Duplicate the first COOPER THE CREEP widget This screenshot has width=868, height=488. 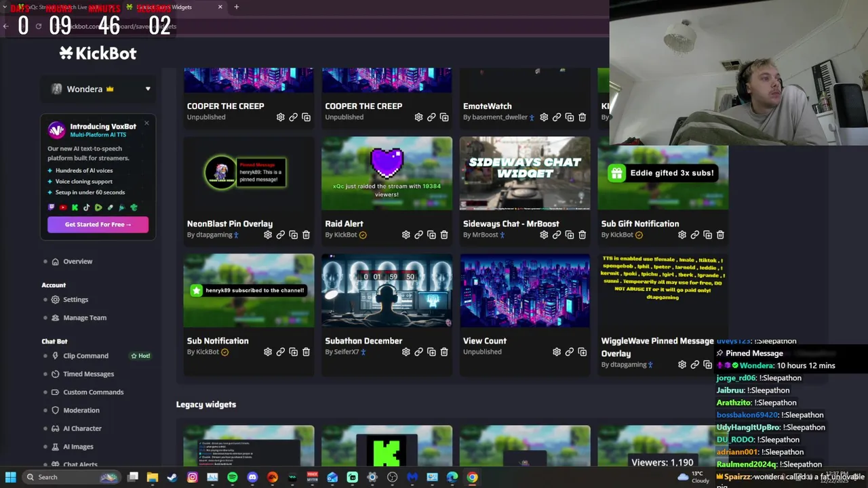307,117
